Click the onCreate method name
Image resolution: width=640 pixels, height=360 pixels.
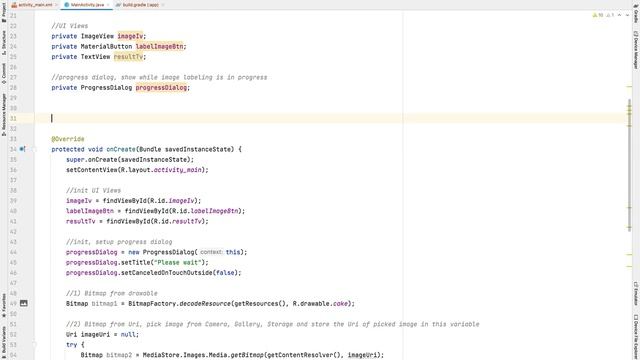click(x=121, y=149)
